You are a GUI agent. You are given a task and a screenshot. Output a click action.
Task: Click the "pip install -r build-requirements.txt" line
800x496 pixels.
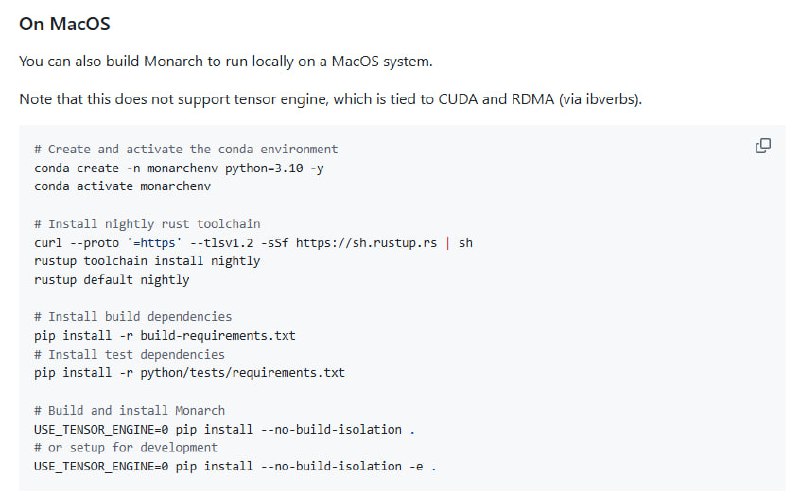(165, 335)
